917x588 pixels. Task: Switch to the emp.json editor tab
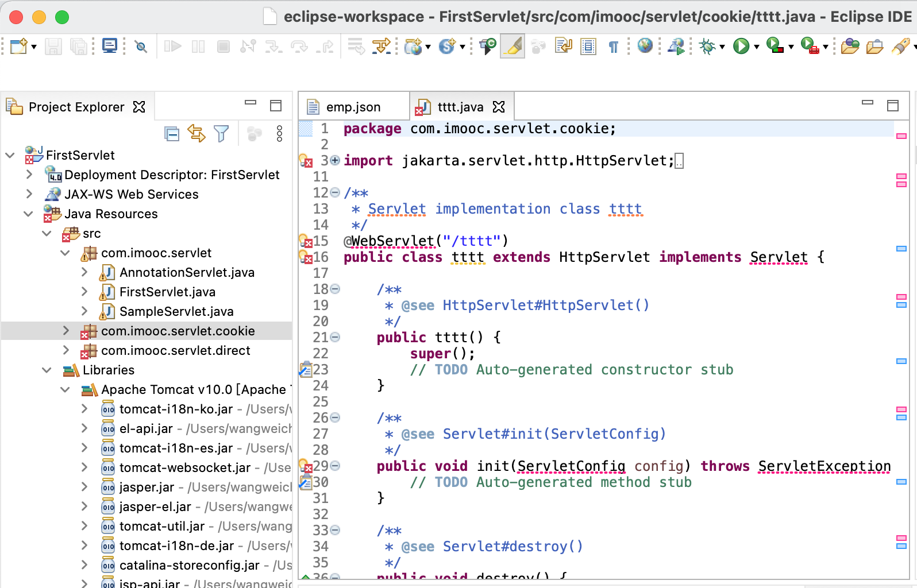click(354, 107)
